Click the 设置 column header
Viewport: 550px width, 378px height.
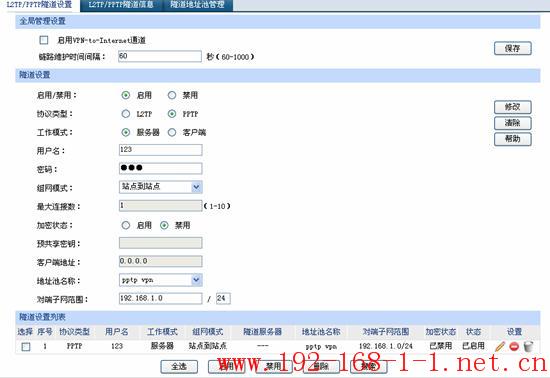pyautogui.click(x=514, y=332)
